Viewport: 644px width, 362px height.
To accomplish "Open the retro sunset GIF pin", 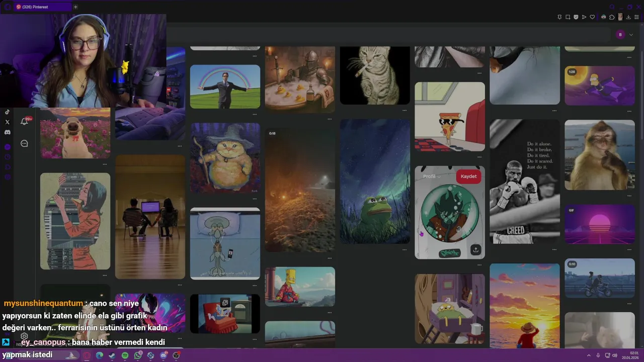I will click(x=600, y=224).
